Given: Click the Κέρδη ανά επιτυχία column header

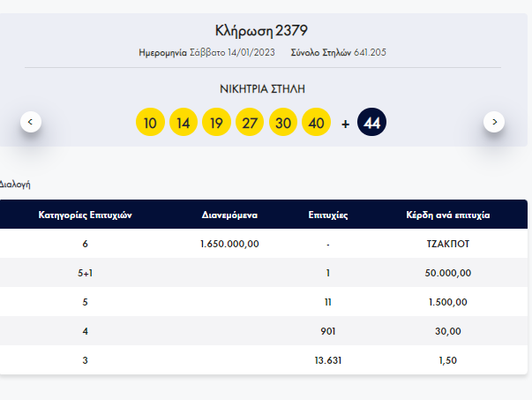Looking at the screenshot, I should pyautogui.click(x=448, y=215).
